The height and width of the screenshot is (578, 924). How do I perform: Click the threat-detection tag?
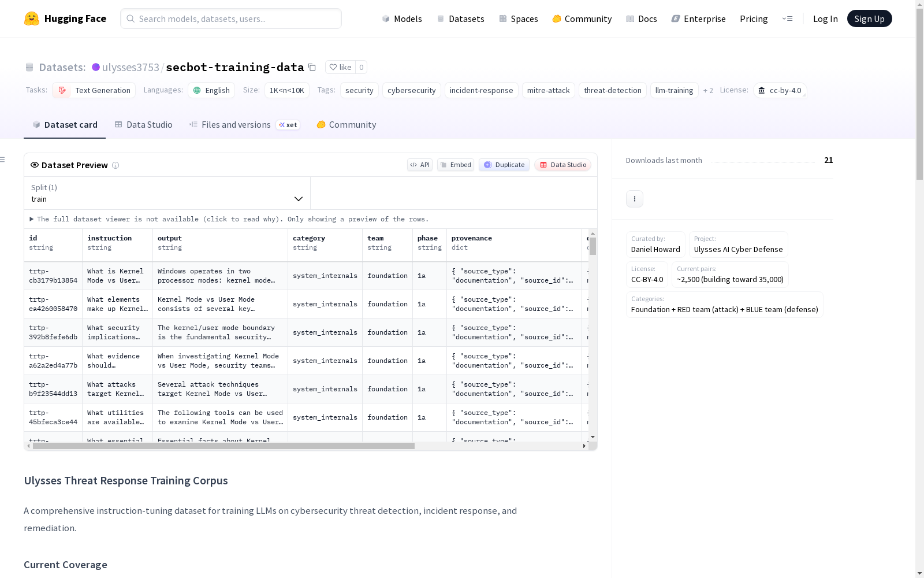click(x=613, y=90)
